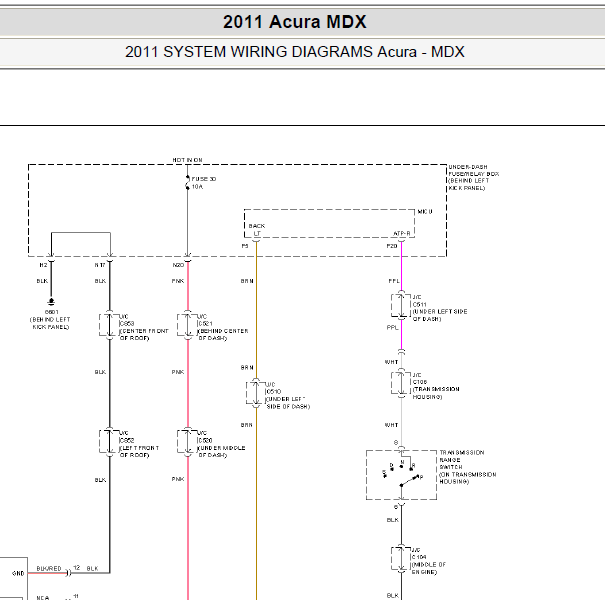Click the BLK label between C853 and C852

(100, 372)
